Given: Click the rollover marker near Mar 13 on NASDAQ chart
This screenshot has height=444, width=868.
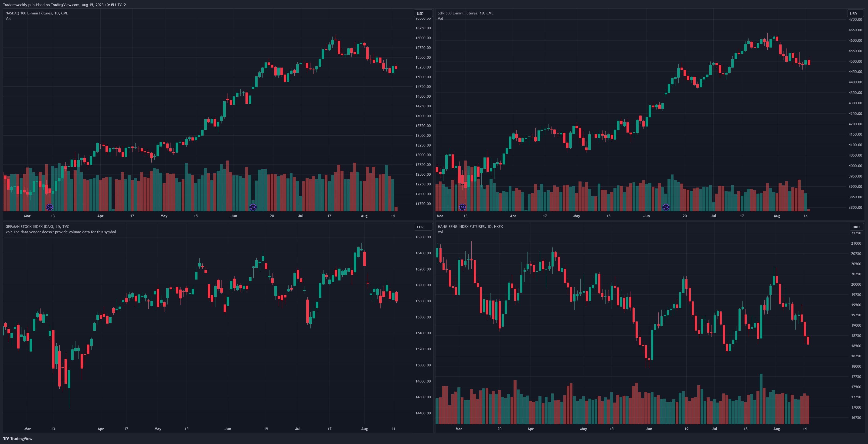Looking at the screenshot, I should [50, 207].
